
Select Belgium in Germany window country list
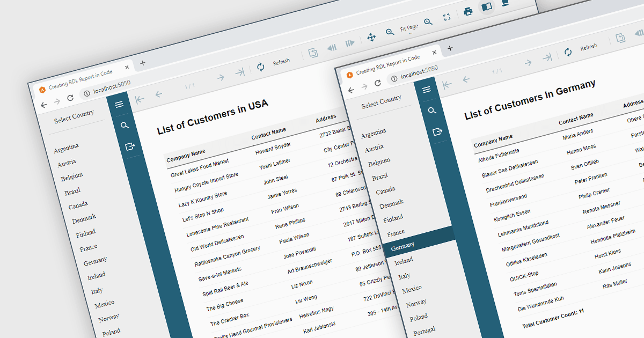[x=379, y=161]
